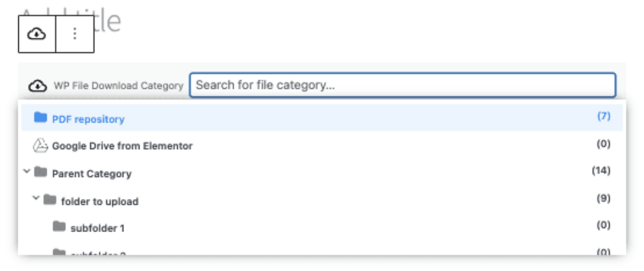
Task: Pick the folder to upload category
Action: pos(99,201)
